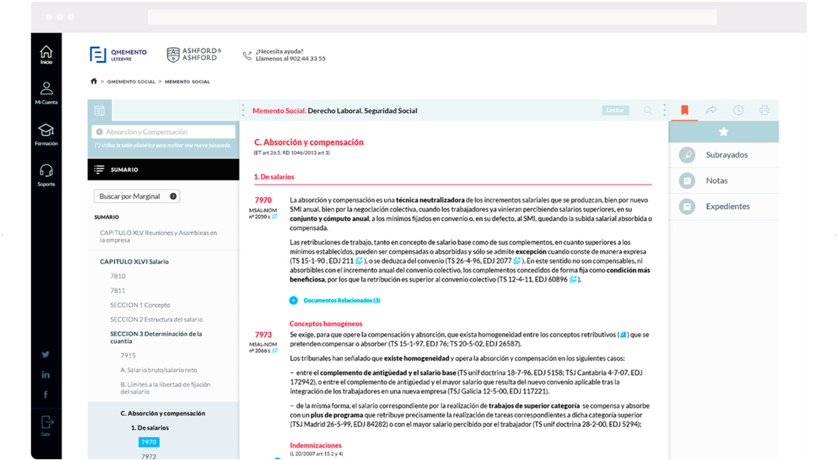The height and width of the screenshot is (460, 837).
Task: Open SECCION 2 Estructura del salario
Action: tap(156, 319)
